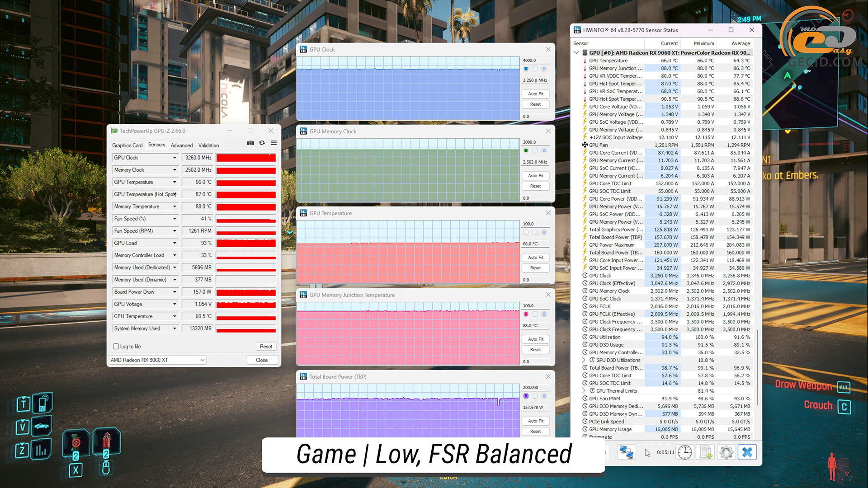868x488 pixels.
Task: Click the HWiNFO sensor list vertical scrollbar
Action: (758, 367)
